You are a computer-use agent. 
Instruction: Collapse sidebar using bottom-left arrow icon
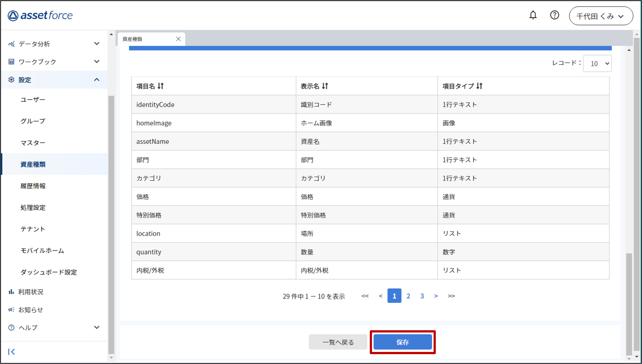tap(12, 352)
